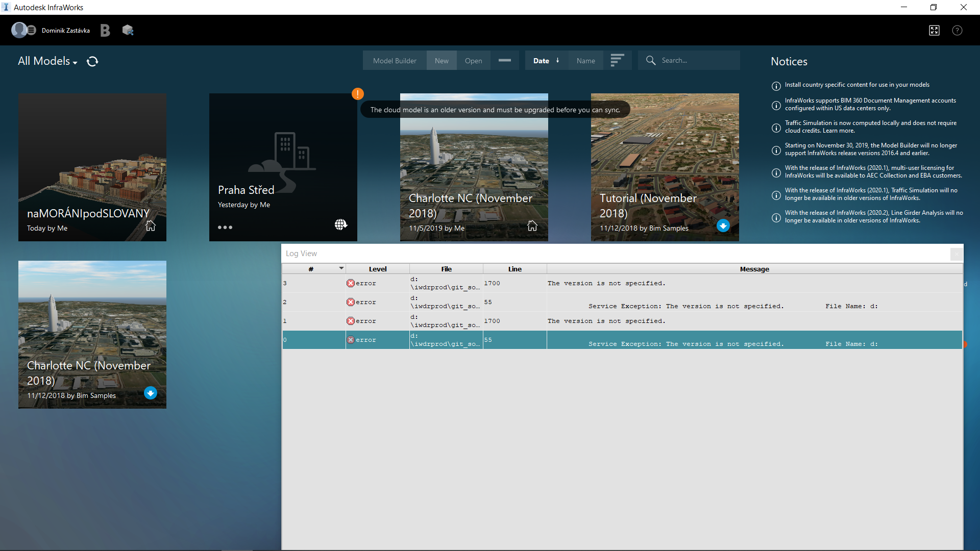Switch sorting to Name
Viewport: 980px width, 551px height.
585,60
